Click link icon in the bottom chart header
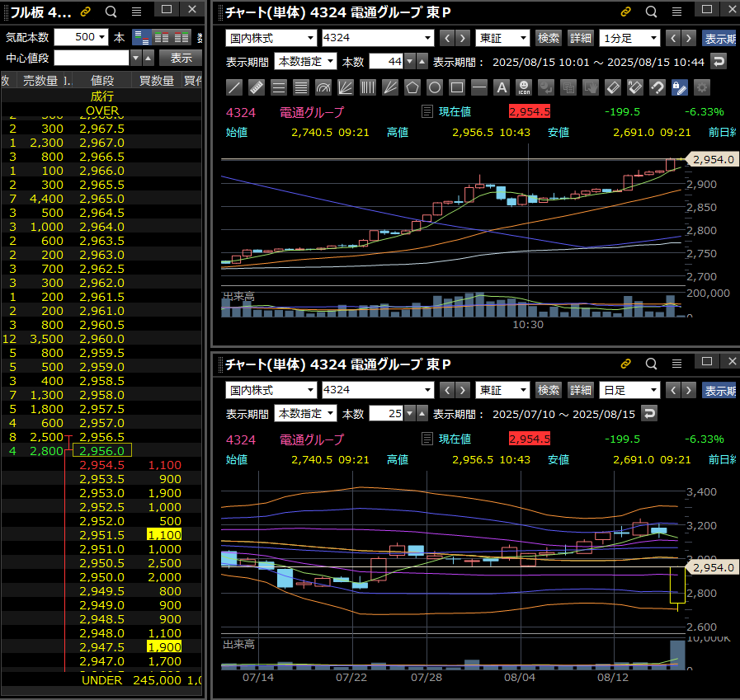 tap(626, 364)
